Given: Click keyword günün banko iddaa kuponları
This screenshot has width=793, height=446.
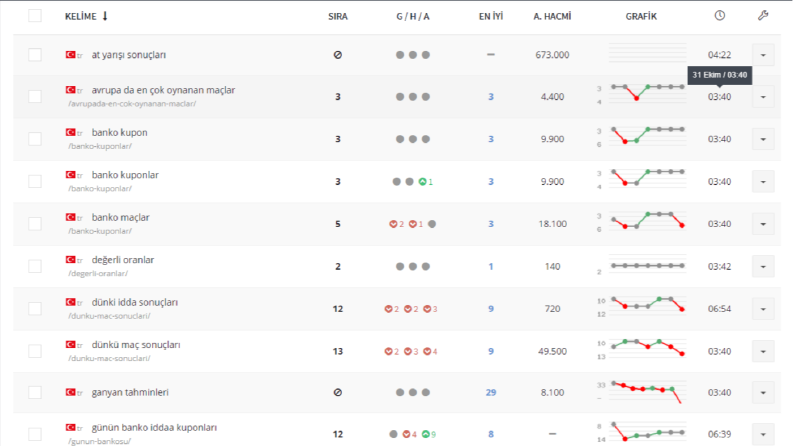Looking at the screenshot, I should 154,427.
